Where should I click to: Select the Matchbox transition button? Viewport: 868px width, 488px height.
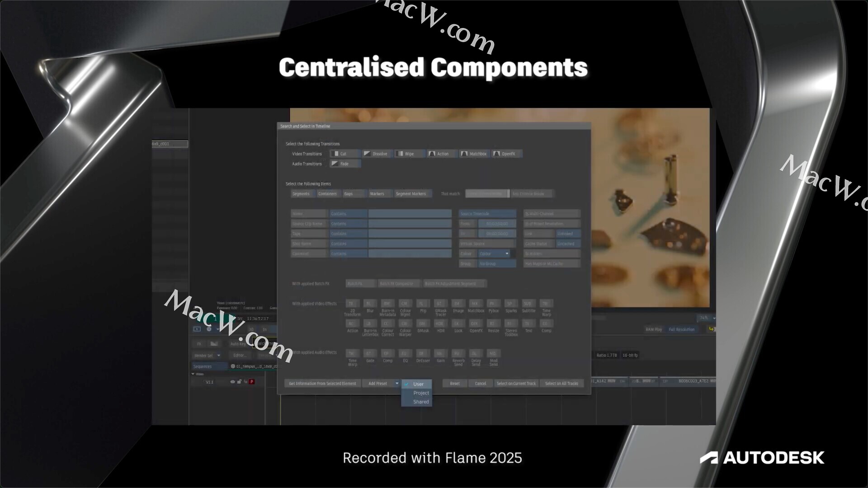coord(475,154)
